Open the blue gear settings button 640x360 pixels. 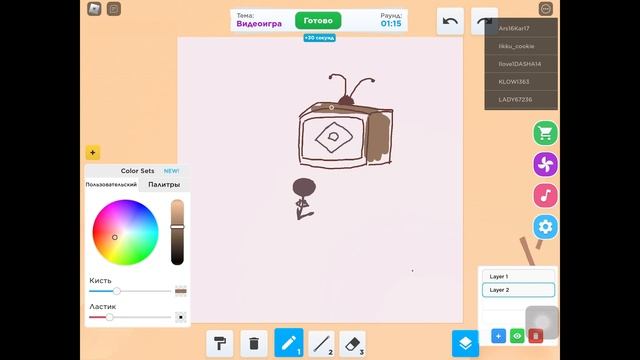click(545, 227)
